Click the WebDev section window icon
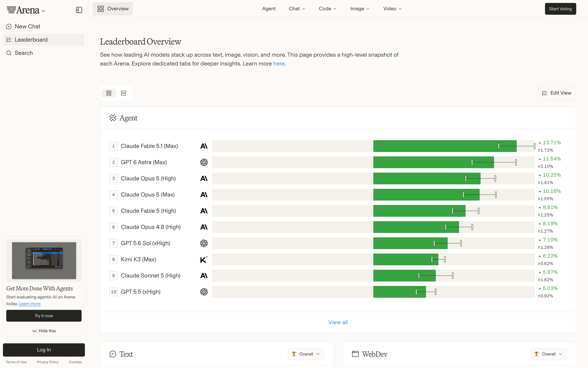 pyautogui.click(x=355, y=354)
